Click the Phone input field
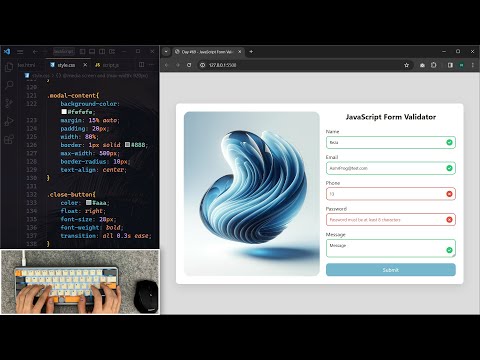The height and width of the screenshot is (360, 480). (x=391, y=194)
